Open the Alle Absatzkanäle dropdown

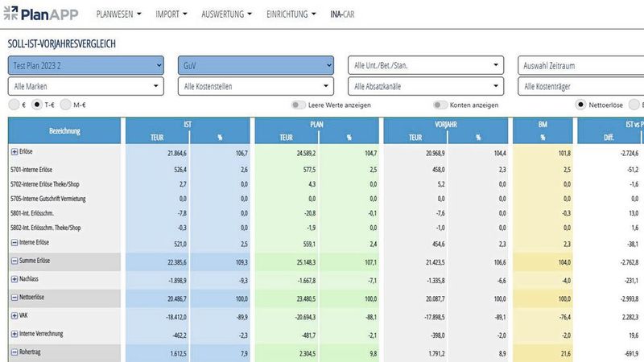click(426, 86)
